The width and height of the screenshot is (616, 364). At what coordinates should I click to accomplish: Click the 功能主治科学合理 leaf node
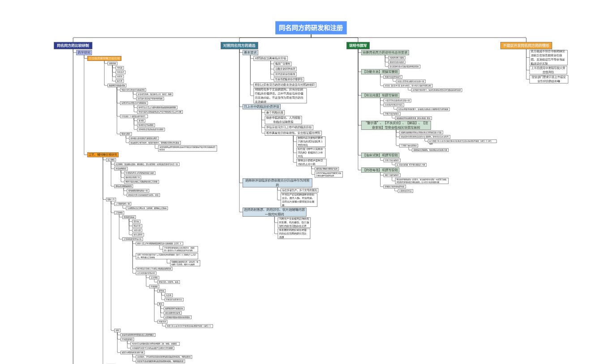285,69
